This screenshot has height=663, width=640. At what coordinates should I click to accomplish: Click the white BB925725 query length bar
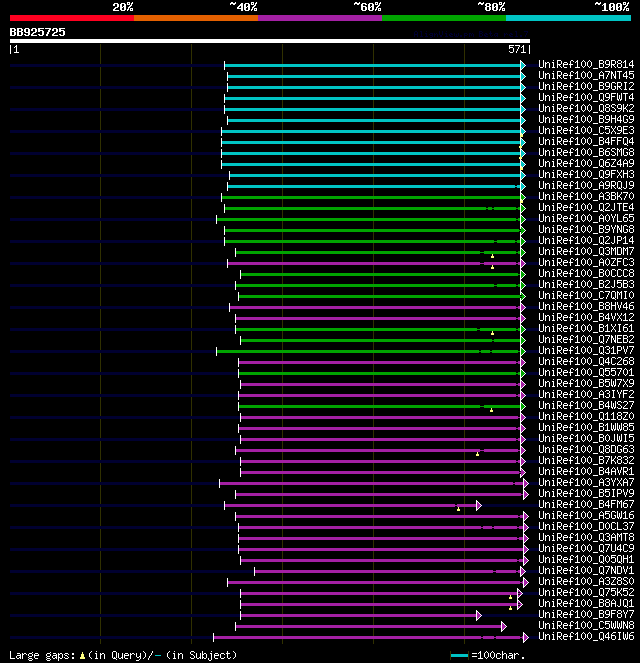click(x=270, y=41)
